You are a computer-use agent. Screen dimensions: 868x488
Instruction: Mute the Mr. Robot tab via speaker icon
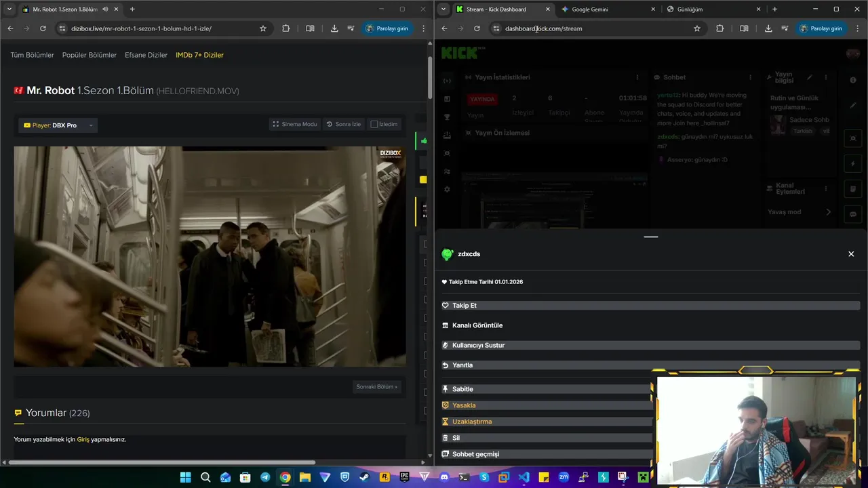pos(105,9)
